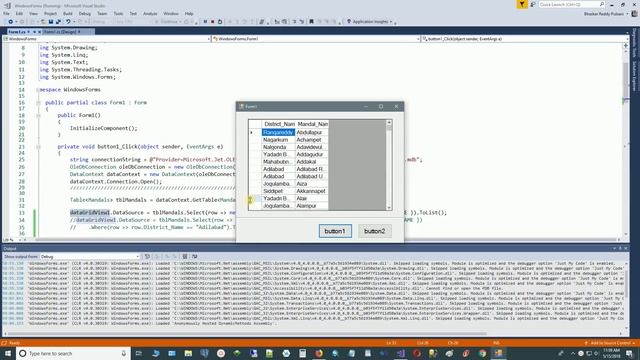Open the File menu
The image size is (640, 360).
click(x=6, y=13)
